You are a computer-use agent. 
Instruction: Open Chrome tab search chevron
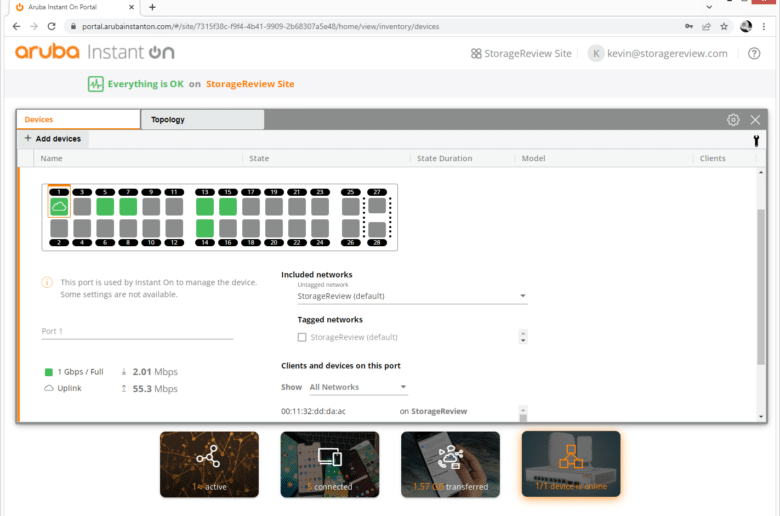709,7
